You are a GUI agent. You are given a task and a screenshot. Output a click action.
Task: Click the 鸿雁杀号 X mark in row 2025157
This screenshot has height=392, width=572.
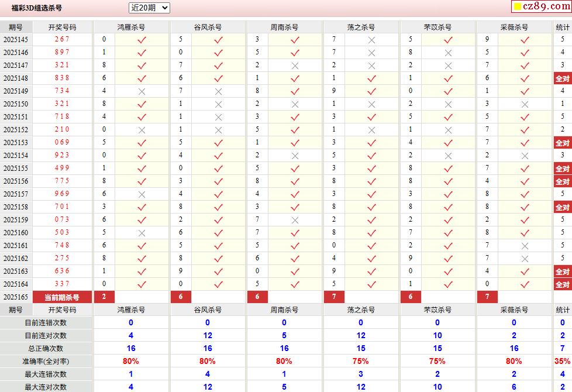142,195
